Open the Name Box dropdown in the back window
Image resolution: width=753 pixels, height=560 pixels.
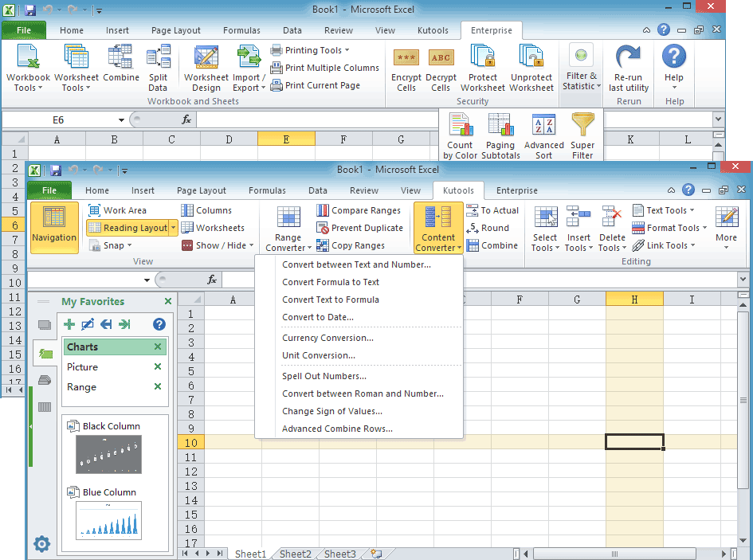121,120
